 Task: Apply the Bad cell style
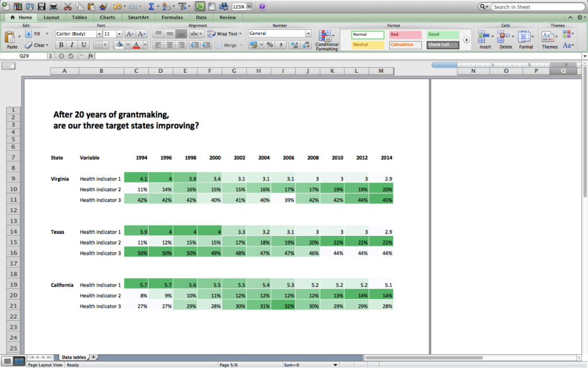(405, 34)
